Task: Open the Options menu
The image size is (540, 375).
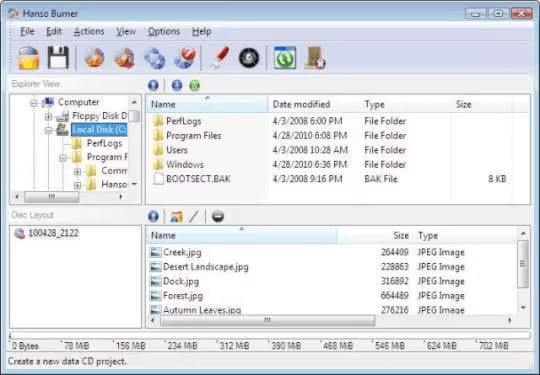Action: click(x=164, y=32)
